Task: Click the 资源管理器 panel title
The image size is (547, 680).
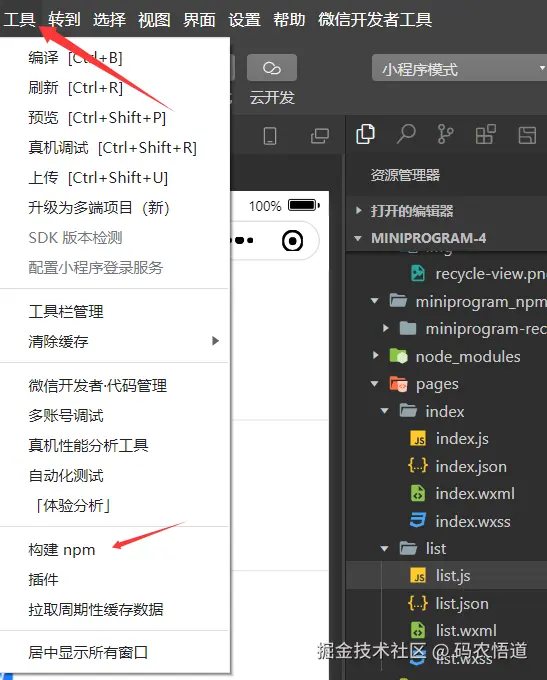Action: pyautogui.click(x=405, y=175)
